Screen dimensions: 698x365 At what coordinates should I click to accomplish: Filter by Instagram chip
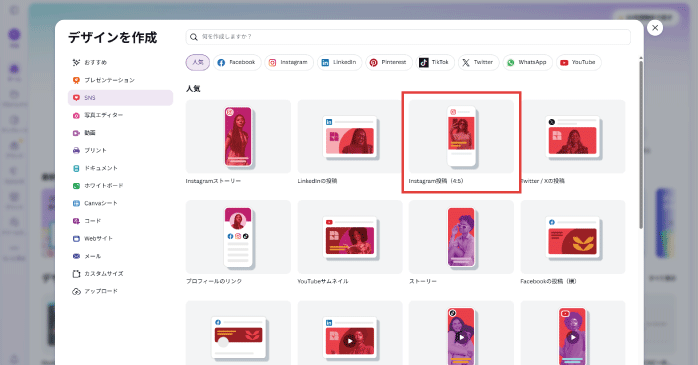pyautogui.click(x=289, y=62)
